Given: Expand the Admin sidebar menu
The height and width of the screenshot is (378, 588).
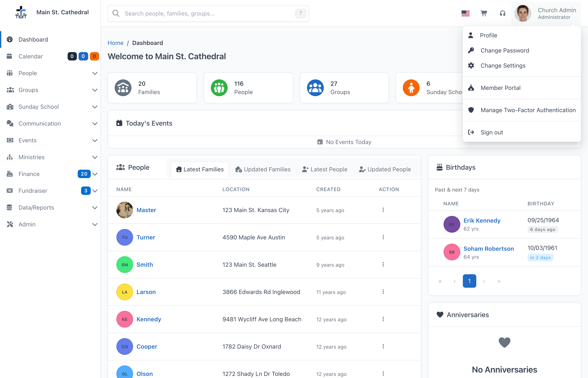Looking at the screenshot, I should 50,224.
